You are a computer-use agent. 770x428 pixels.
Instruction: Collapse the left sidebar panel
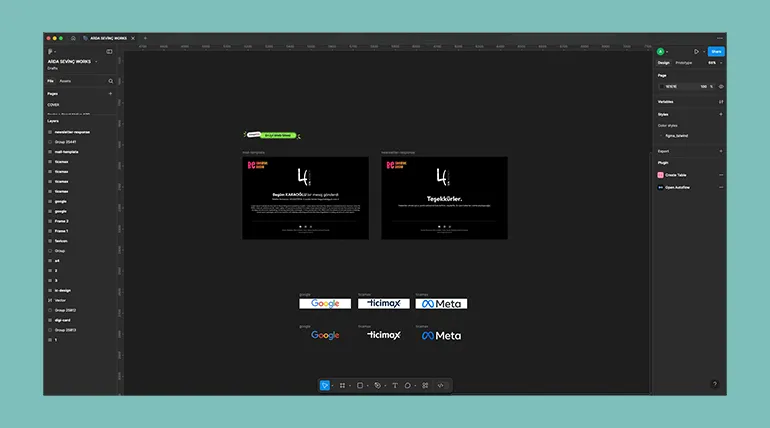click(110, 51)
